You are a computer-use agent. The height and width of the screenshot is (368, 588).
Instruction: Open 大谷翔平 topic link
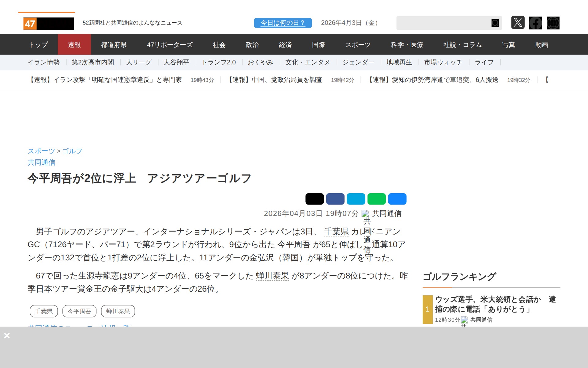tap(176, 63)
